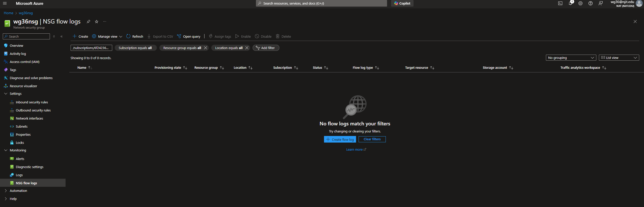Open the notifications bell

point(570,4)
